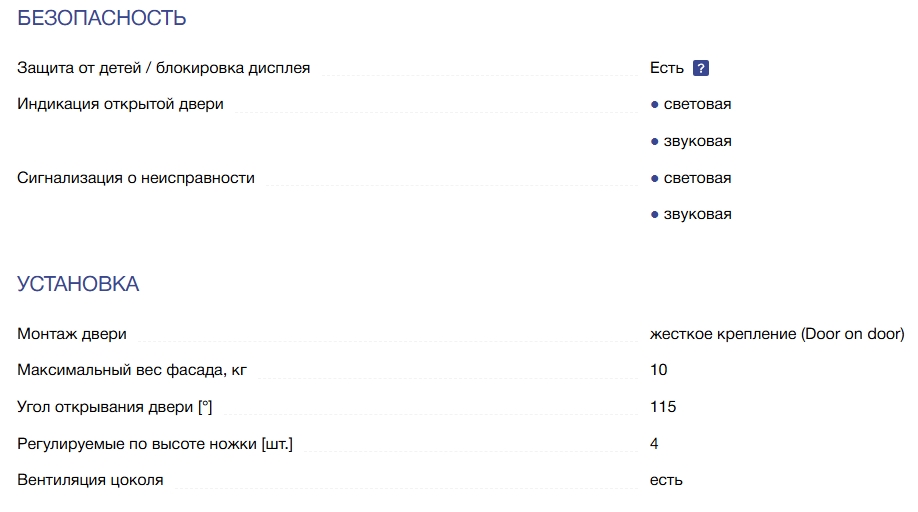Click 'жесткое крепление (Door on door)' value
This screenshot has width=918, height=512.
(x=777, y=334)
